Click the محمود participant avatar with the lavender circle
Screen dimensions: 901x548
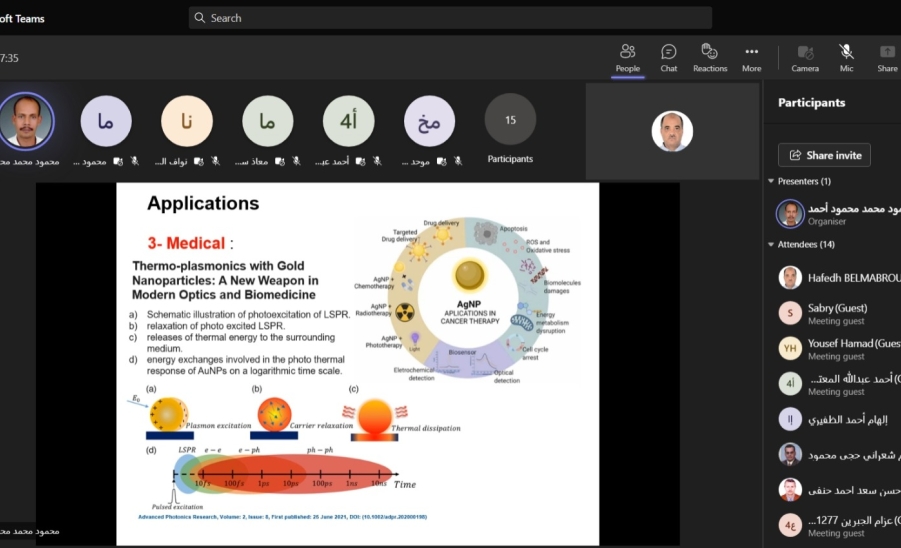106,121
